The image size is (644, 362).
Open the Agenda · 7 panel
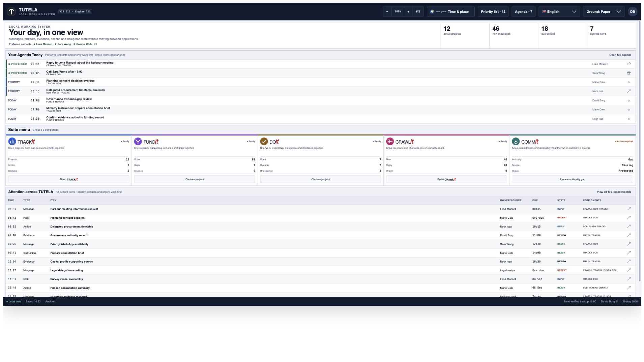(523, 12)
